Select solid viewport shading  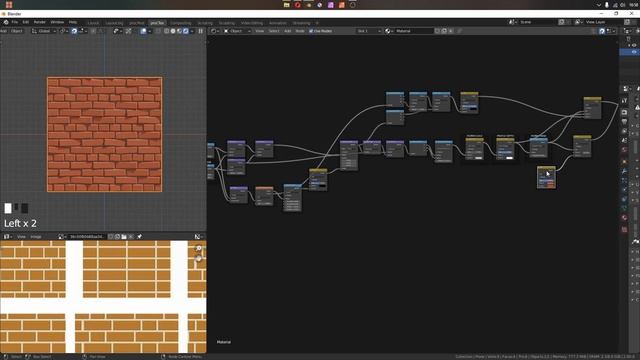173,31
